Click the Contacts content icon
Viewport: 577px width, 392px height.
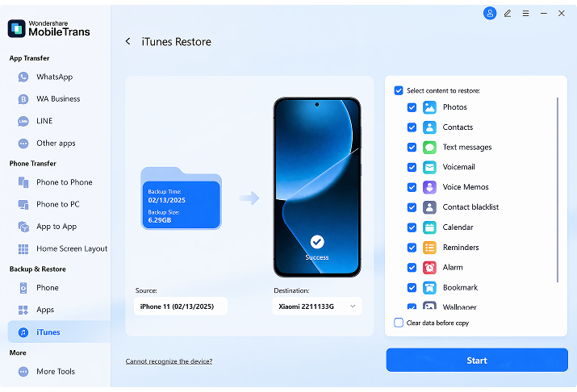pos(429,127)
